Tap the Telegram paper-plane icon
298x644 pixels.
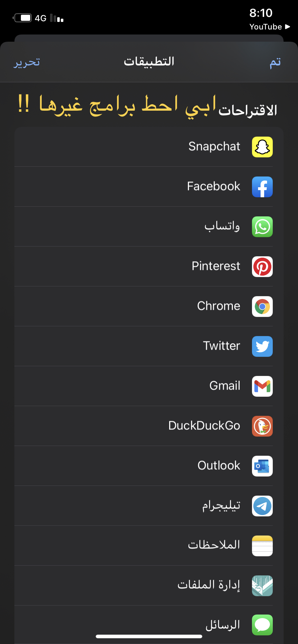coord(262,506)
